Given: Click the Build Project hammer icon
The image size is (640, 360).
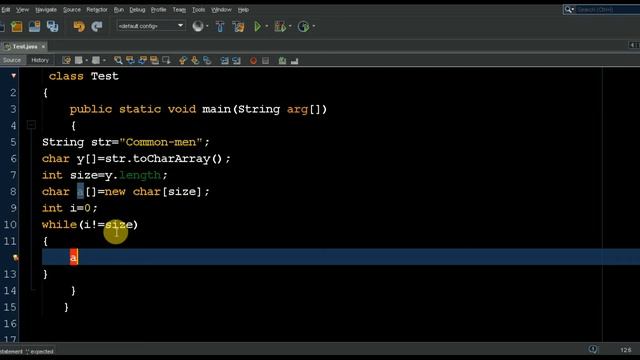Looking at the screenshot, I should pyautogui.click(x=220, y=27).
